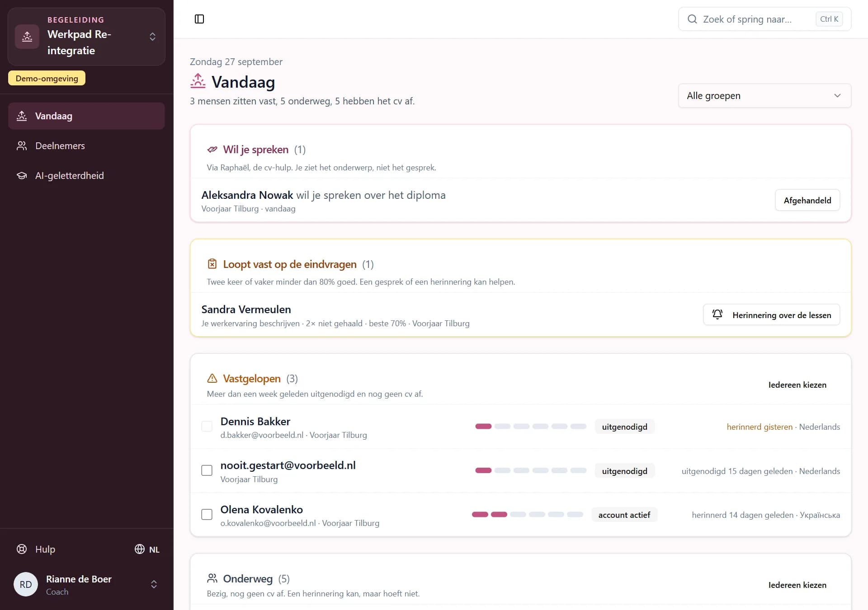This screenshot has width=868, height=610.
Task: Click the herinnerd gisteren text
Action: [x=759, y=427]
